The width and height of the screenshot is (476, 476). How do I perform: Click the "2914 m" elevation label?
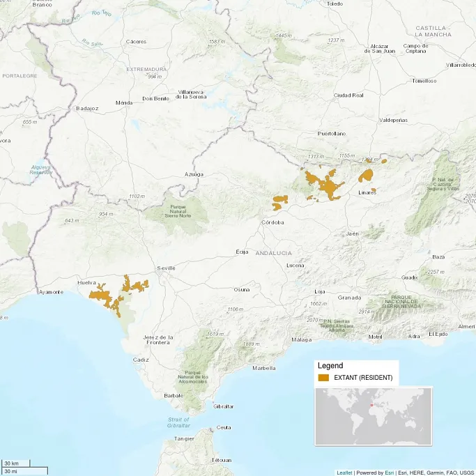[367, 312]
